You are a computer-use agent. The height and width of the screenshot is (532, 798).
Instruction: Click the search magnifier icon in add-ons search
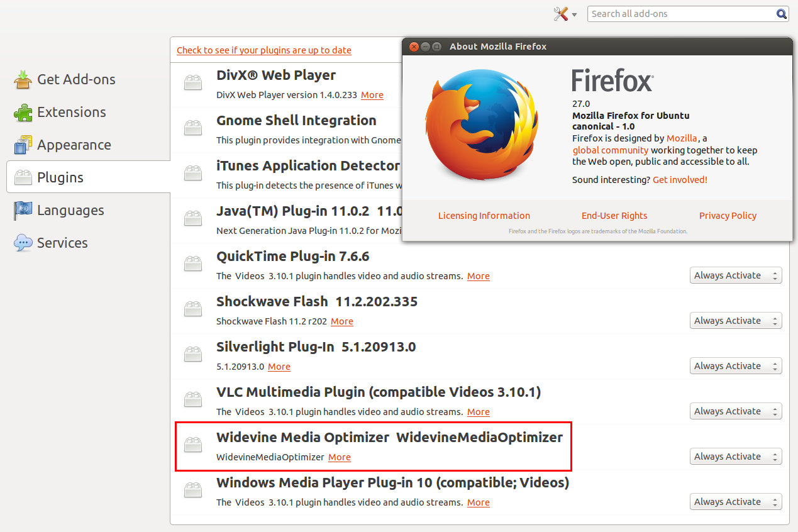pyautogui.click(x=781, y=14)
